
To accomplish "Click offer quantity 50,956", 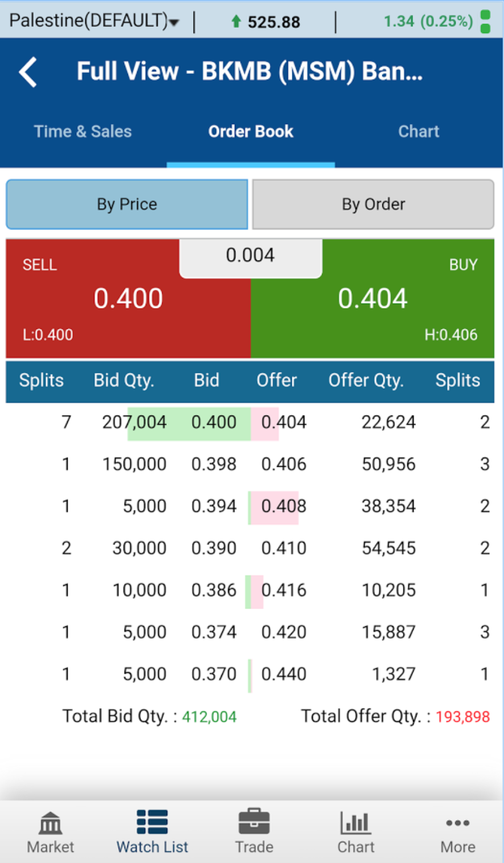I will pyautogui.click(x=389, y=465).
